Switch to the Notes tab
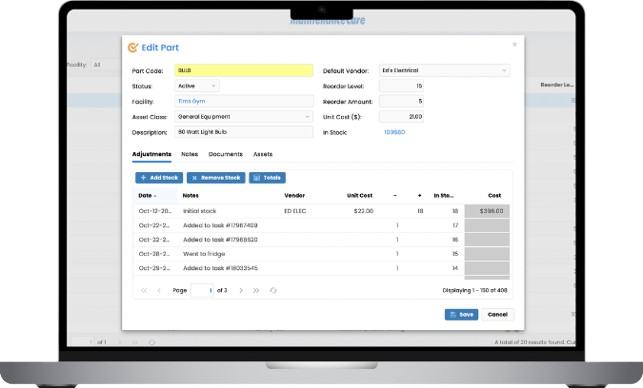This screenshot has height=388, width=643. click(x=189, y=154)
